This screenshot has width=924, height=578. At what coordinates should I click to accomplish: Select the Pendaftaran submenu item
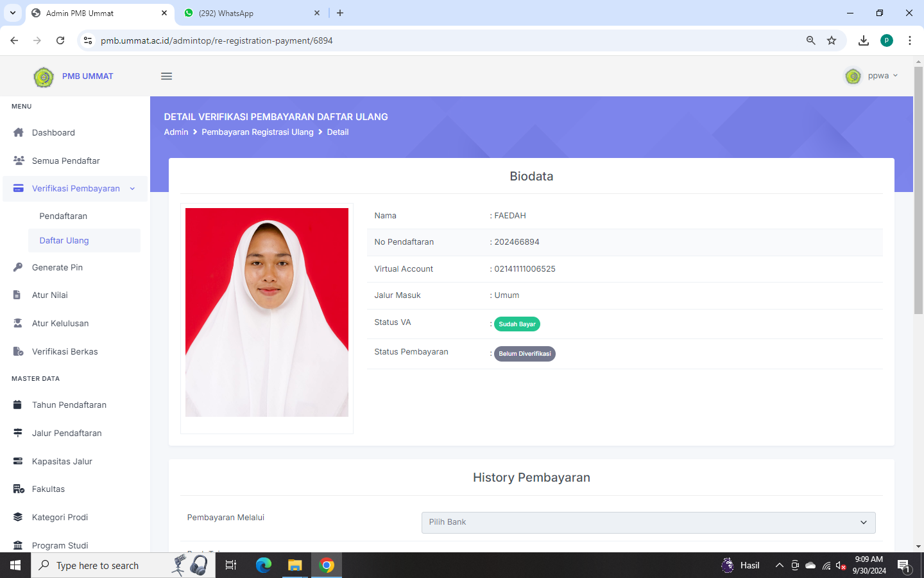(x=63, y=216)
